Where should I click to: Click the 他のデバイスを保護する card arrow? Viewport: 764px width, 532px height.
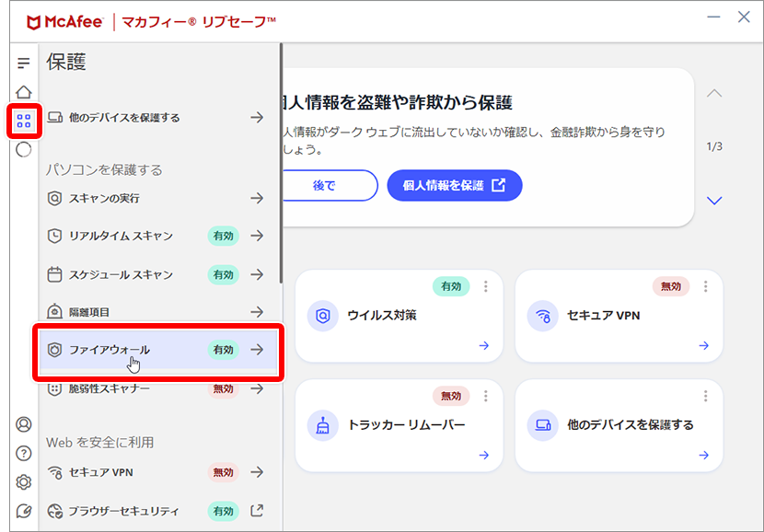click(x=703, y=455)
